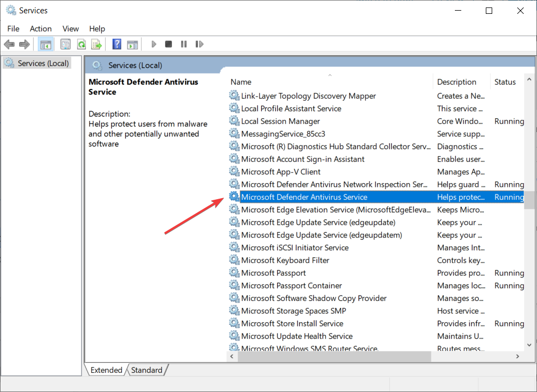Maximize the Services window
The width and height of the screenshot is (537, 392).
coord(489,11)
